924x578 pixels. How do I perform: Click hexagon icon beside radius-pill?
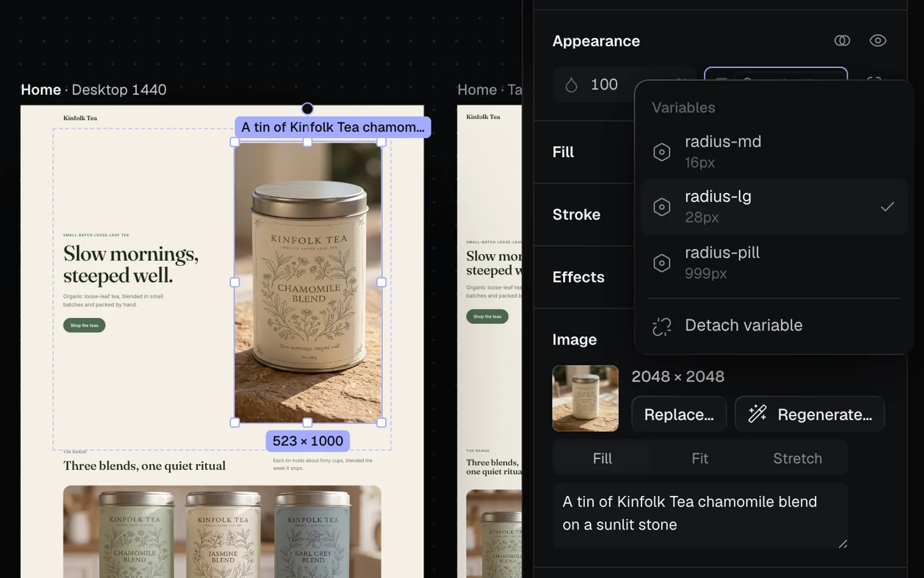coord(662,263)
